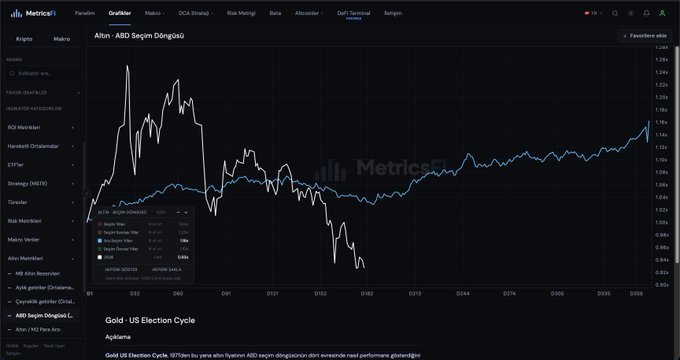This screenshot has width=680, height=360.
Task: Open the search magnifier in top bar
Action: click(x=615, y=13)
